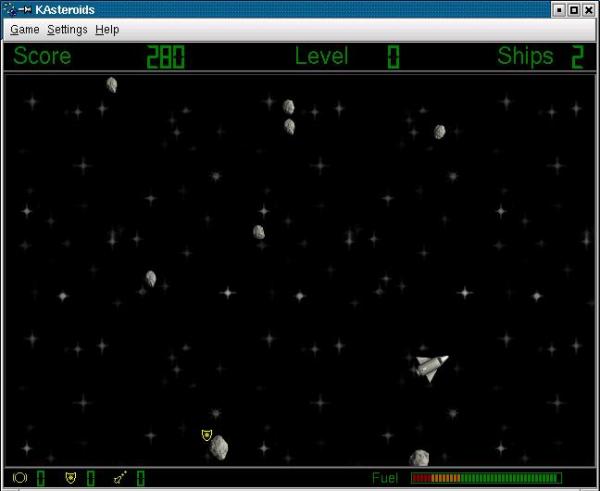Click the yellow shield powerup icon

coord(207,435)
